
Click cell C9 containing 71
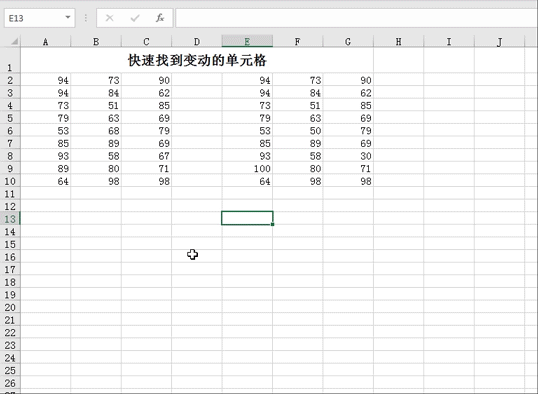click(146, 168)
